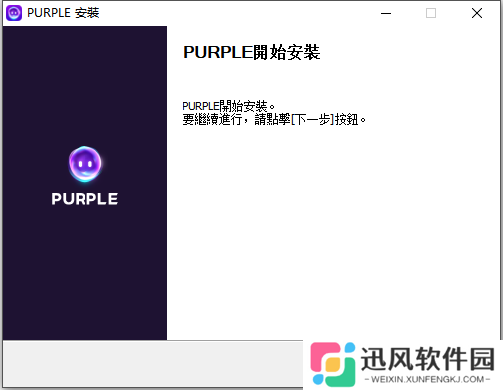The image size is (503, 390).
Task: Click the colorful Xunfeng watermark logo
Action: (332, 364)
